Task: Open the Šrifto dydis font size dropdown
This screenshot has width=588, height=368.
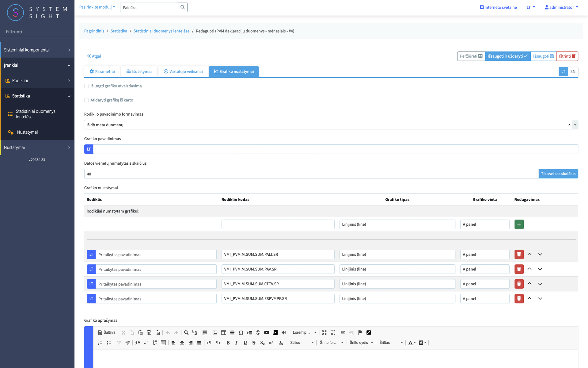Action: pos(361,343)
